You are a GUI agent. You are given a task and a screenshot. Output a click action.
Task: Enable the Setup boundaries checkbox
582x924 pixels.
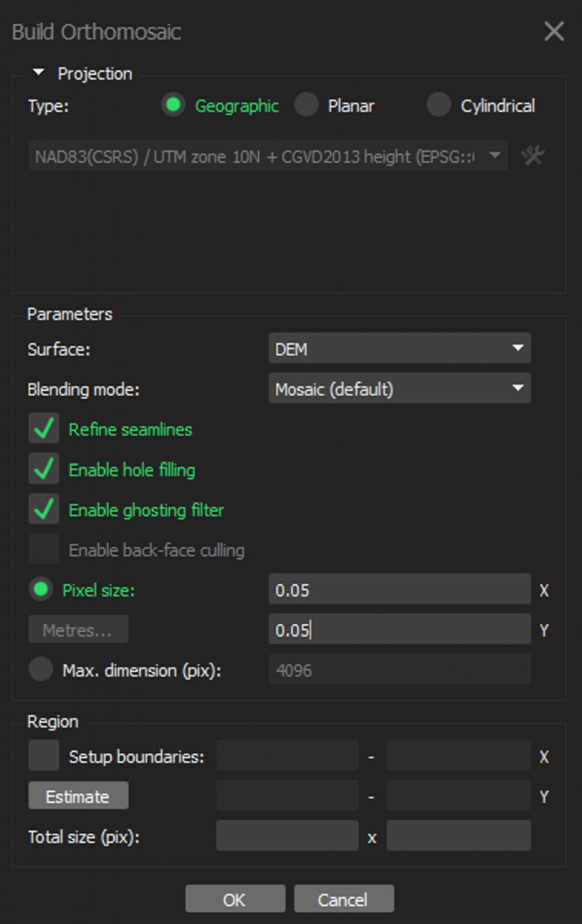[x=44, y=756]
